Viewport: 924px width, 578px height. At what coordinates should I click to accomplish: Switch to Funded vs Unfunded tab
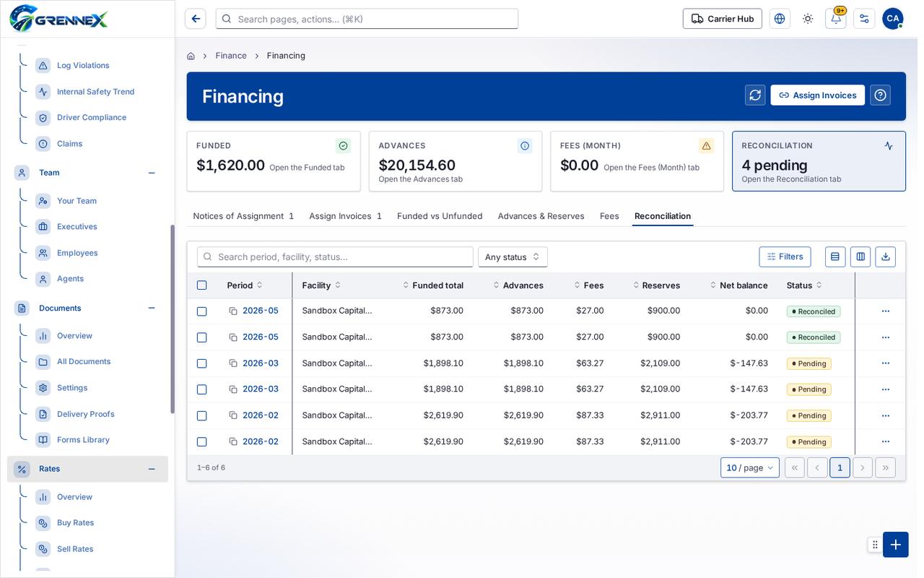point(440,216)
